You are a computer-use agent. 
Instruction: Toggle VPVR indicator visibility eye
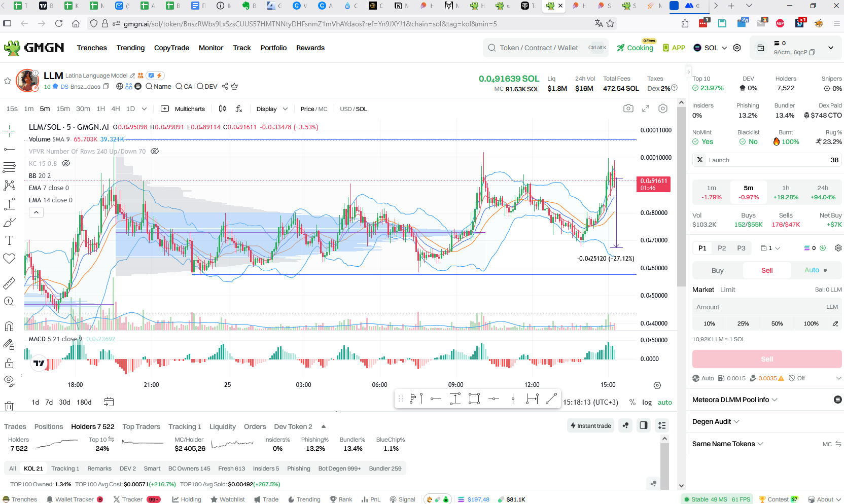(x=155, y=151)
